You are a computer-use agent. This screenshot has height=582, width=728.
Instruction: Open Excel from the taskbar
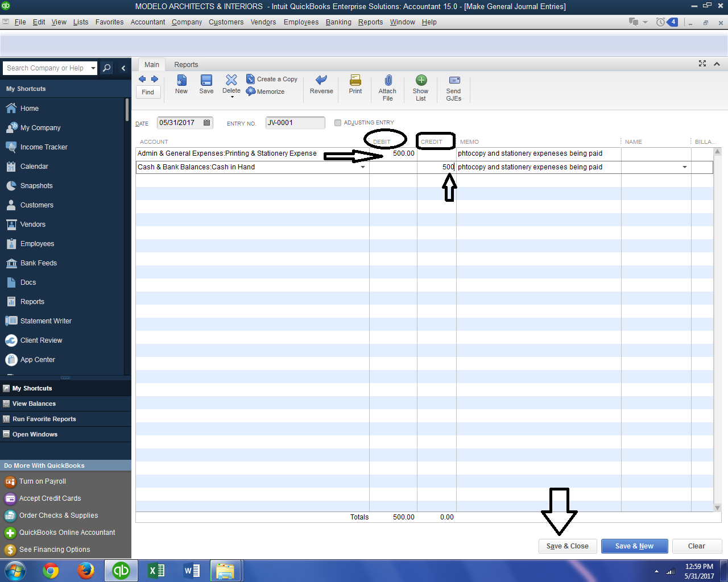[156, 570]
